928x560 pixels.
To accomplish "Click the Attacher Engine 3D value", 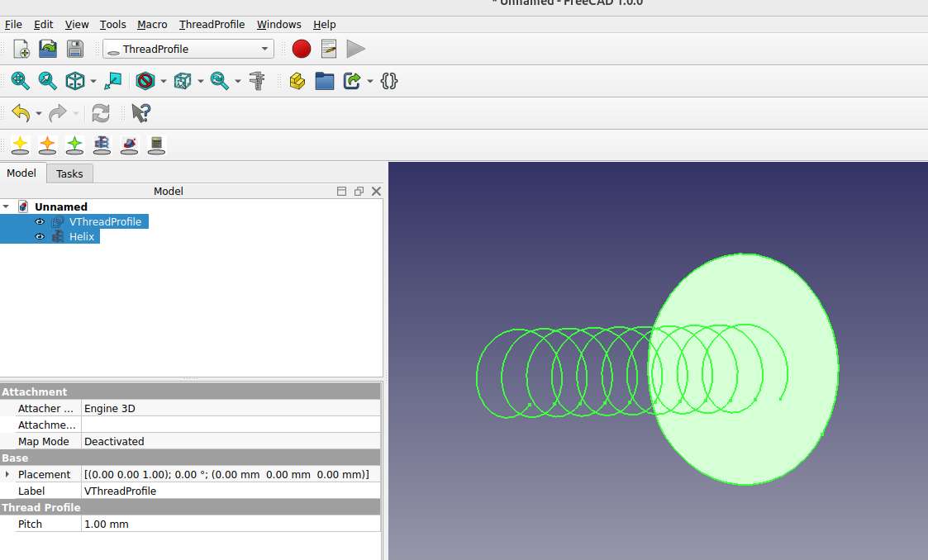I will click(x=231, y=408).
